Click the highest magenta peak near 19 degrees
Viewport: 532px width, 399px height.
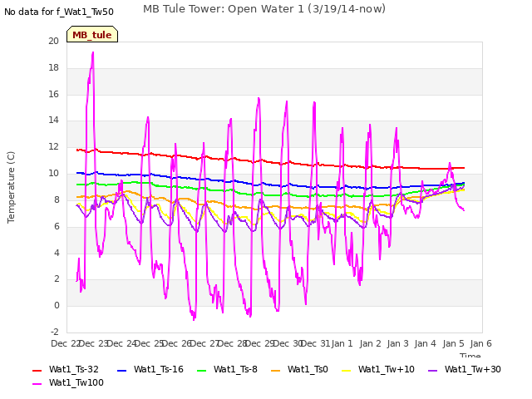point(92,53)
